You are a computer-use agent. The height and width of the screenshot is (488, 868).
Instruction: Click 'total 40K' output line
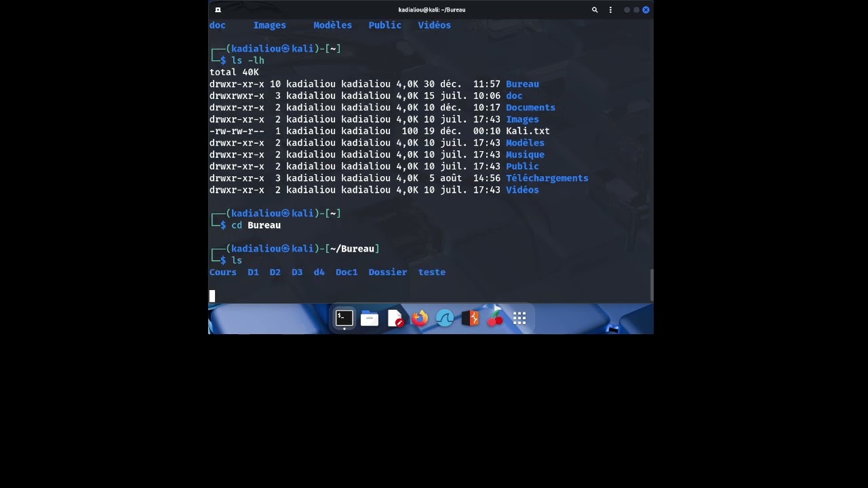(x=234, y=72)
